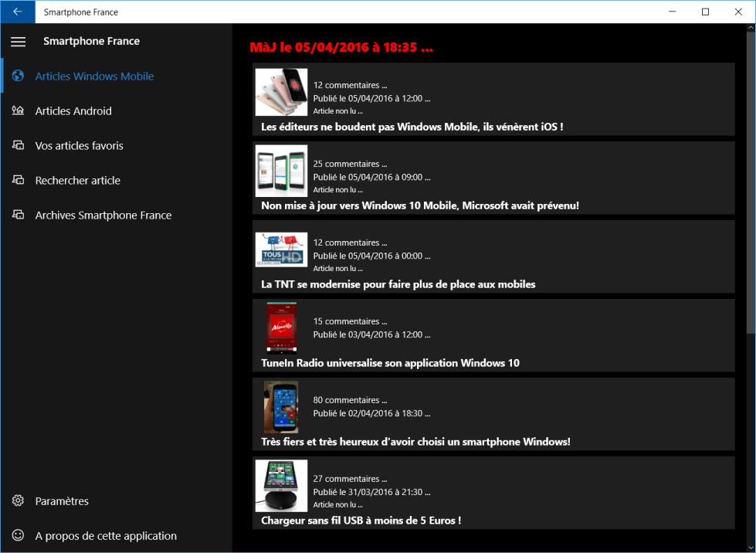
Task: Open Rechercher article page
Action: tap(117, 180)
